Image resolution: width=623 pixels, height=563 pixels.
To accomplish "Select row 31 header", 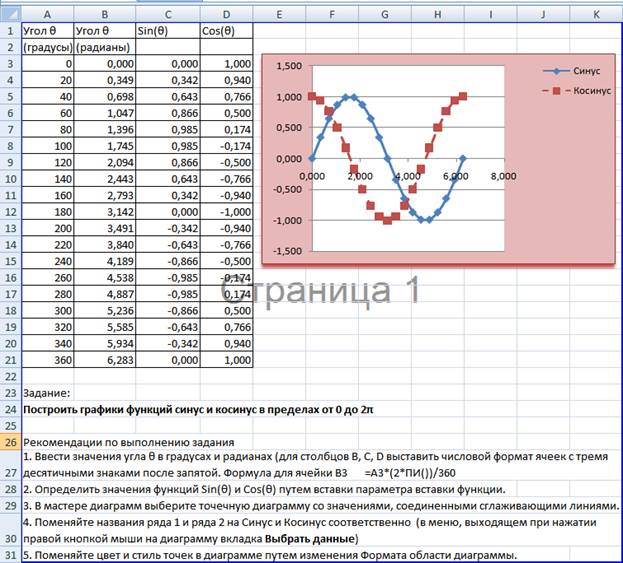I will click(10, 555).
